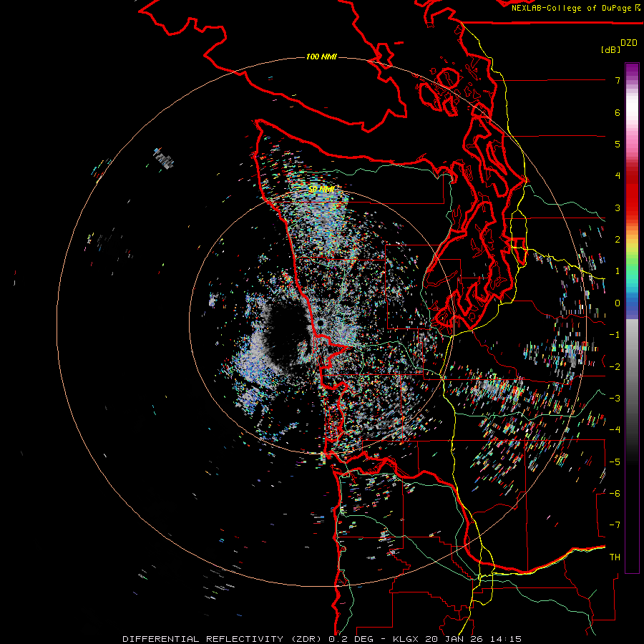Click the [dB] units label
The width and height of the screenshot is (644, 644).
(610, 49)
